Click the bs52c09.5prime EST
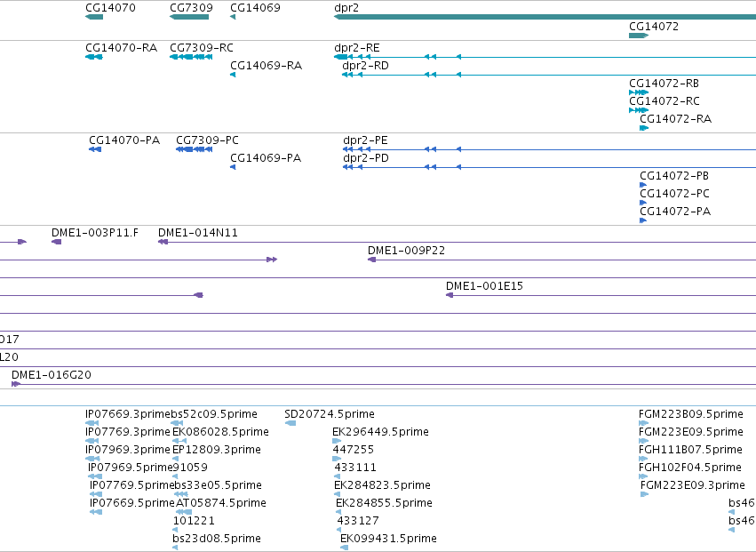 point(177,423)
